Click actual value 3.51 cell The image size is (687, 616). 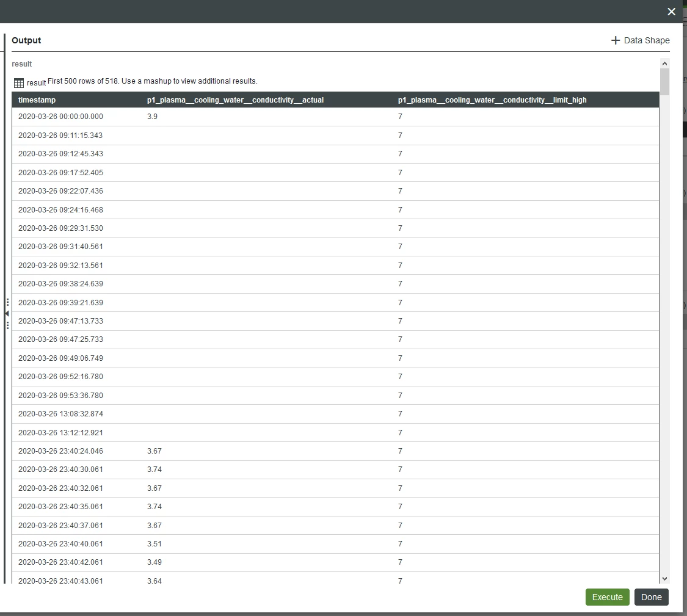[x=154, y=544]
